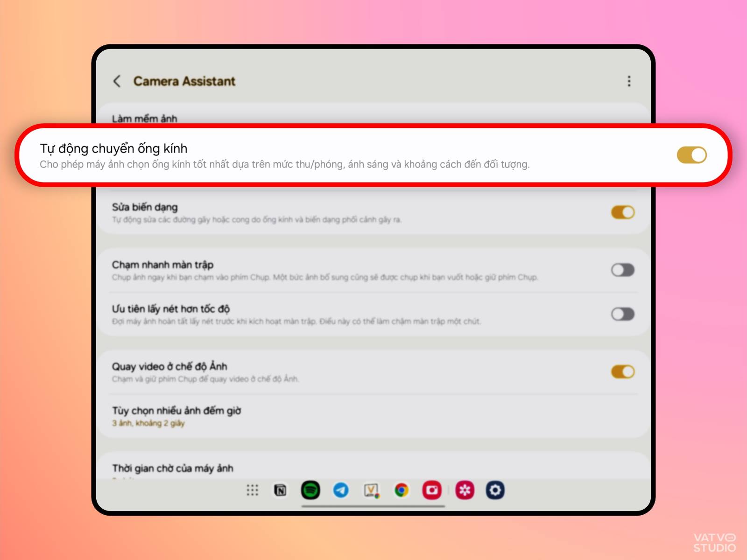Launch Notion from the taskbar
This screenshot has width=747, height=560.
click(280, 490)
